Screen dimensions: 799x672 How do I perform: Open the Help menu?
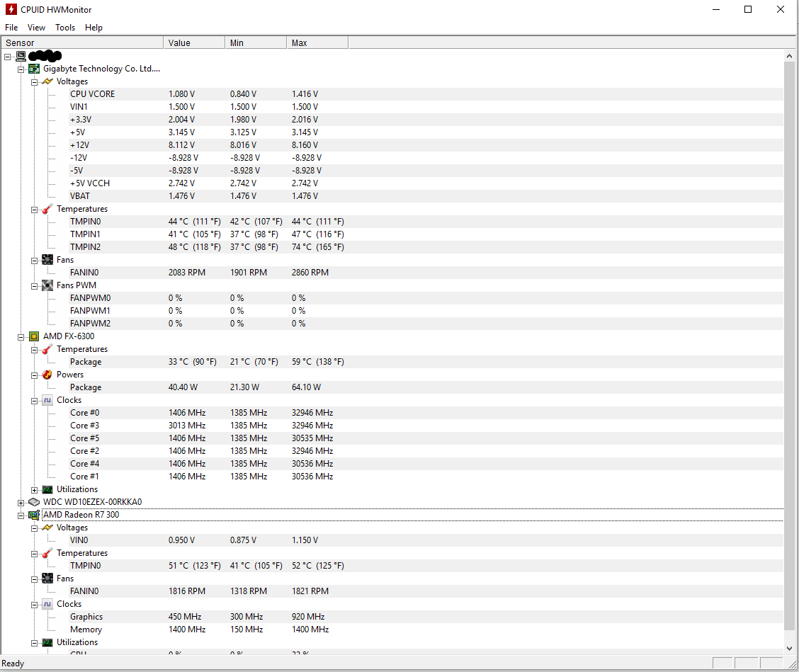coord(93,28)
